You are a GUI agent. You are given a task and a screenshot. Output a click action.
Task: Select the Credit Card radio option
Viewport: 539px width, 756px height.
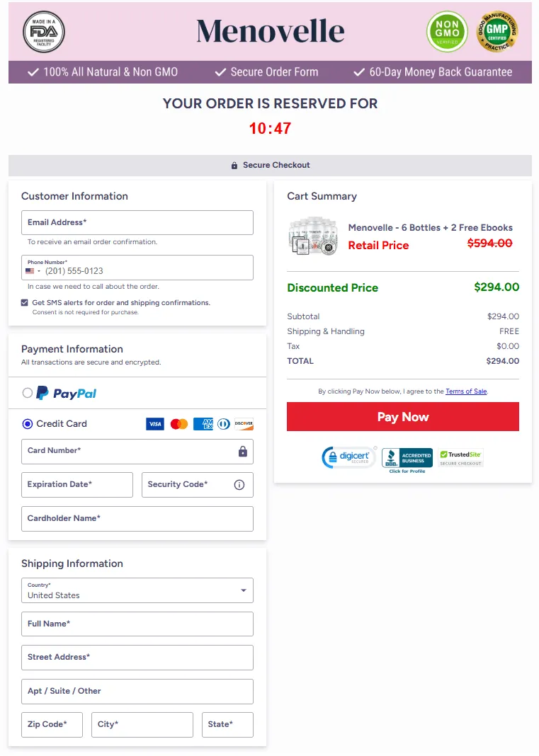(x=28, y=424)
